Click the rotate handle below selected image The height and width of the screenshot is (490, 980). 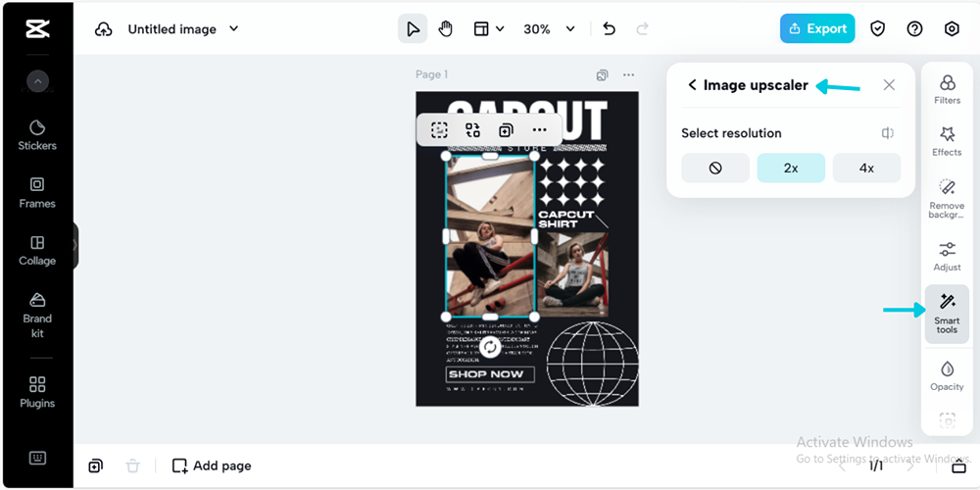click(x=491, y=347)
